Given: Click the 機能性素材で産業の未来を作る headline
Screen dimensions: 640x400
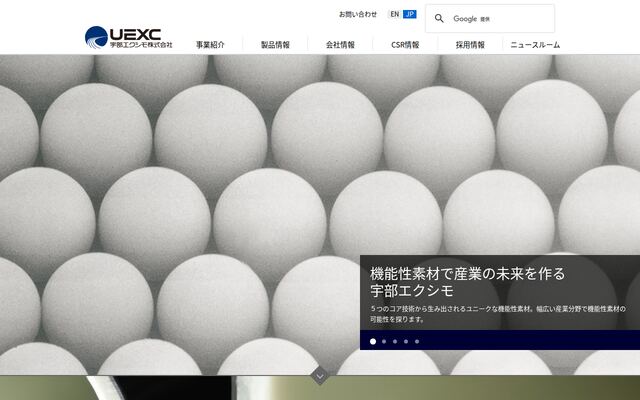Looking at the screenshot, I should (467, 273).
